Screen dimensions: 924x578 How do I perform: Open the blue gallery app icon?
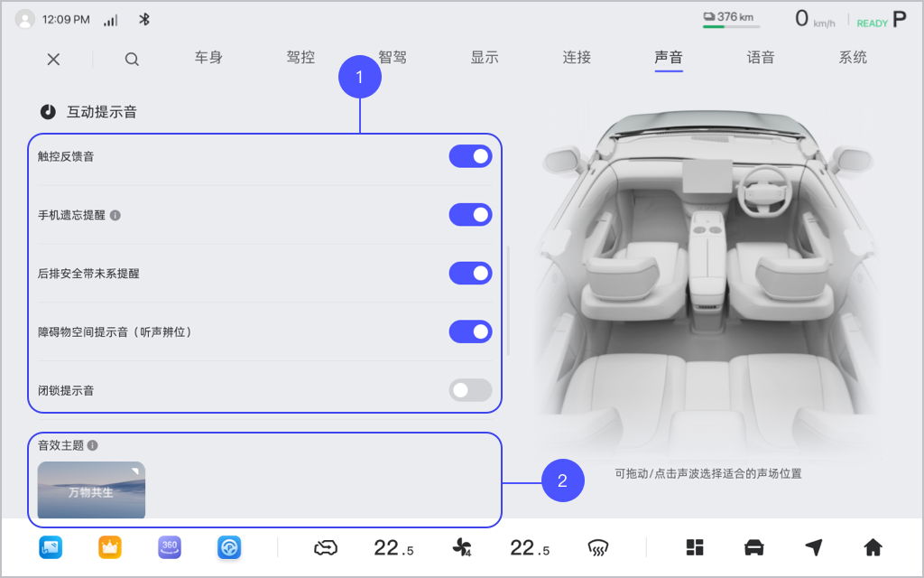(x=51, y=547)
